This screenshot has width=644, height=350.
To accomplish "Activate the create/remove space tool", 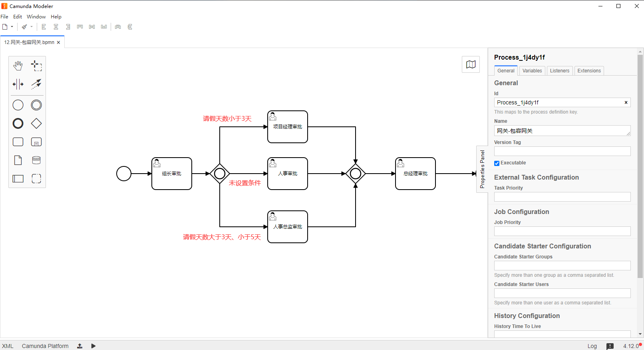I will pos(18,84).
